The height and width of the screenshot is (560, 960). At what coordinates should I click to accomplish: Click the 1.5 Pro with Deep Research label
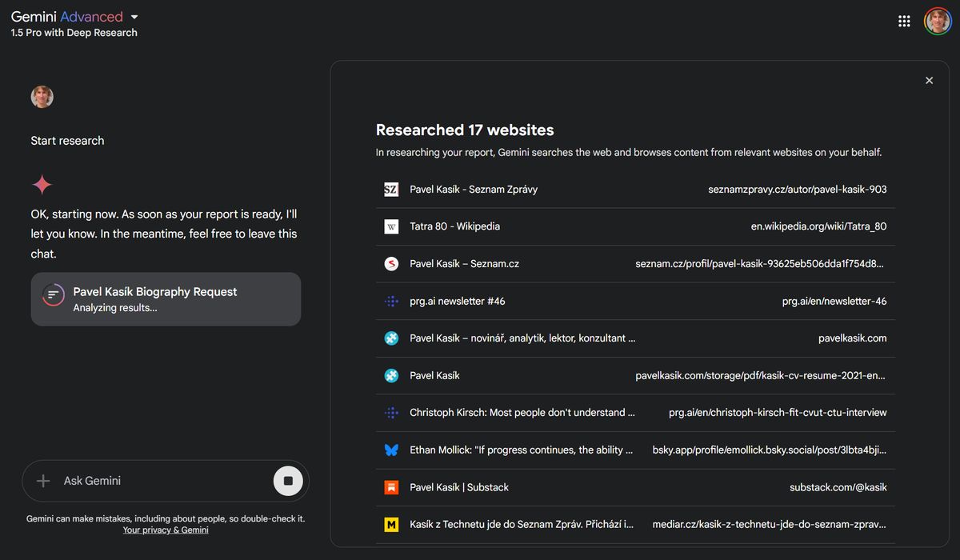point(74,33)
